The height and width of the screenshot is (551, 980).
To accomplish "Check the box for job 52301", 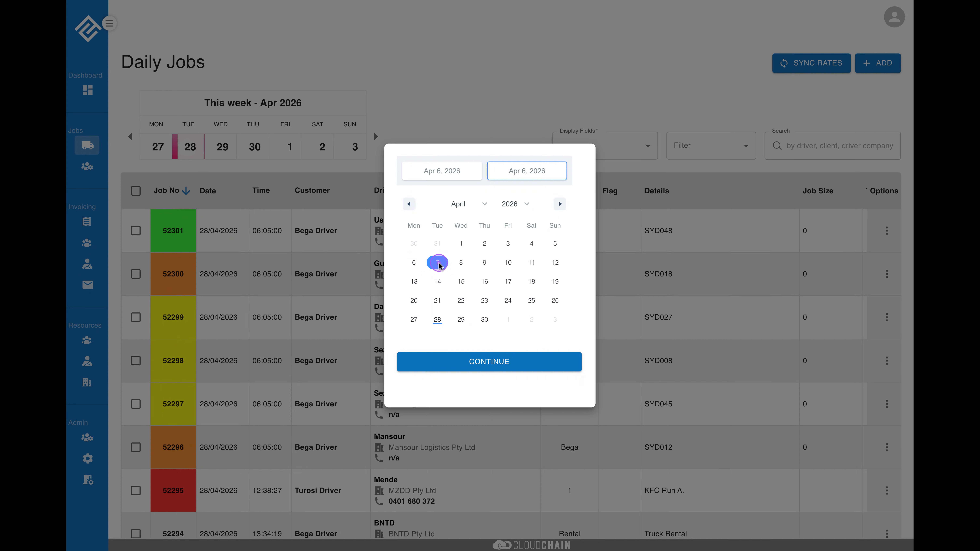I will point(136,231).
